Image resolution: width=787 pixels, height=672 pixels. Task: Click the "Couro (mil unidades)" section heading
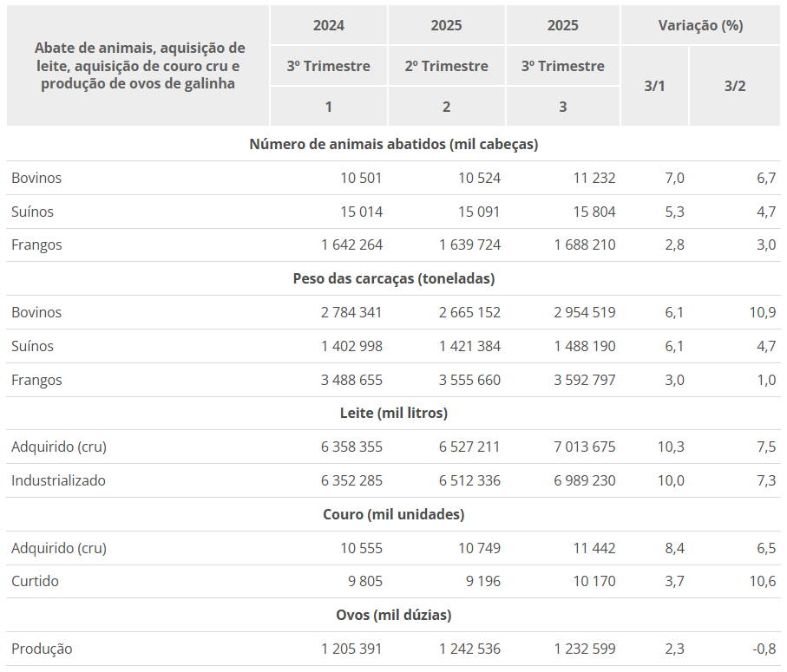[x=393, y=514]
